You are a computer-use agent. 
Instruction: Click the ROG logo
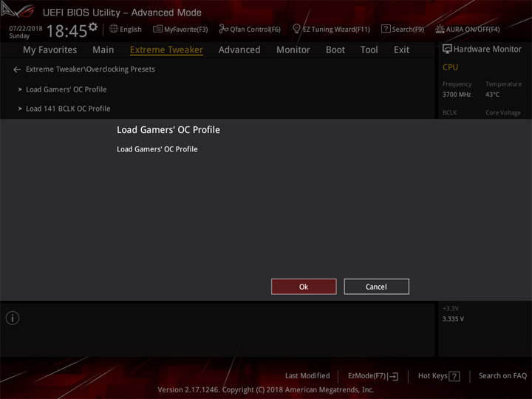point(18,10)
